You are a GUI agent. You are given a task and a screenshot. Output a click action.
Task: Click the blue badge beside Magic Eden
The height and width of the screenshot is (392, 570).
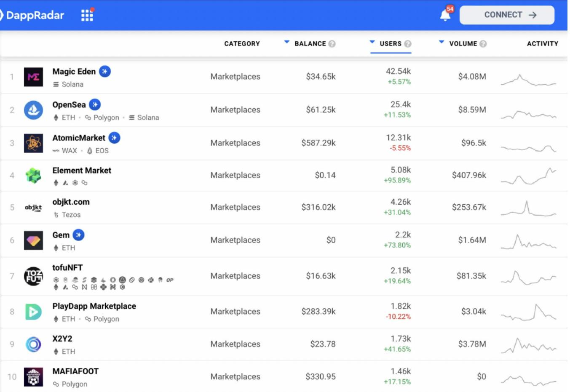point(105,72)
